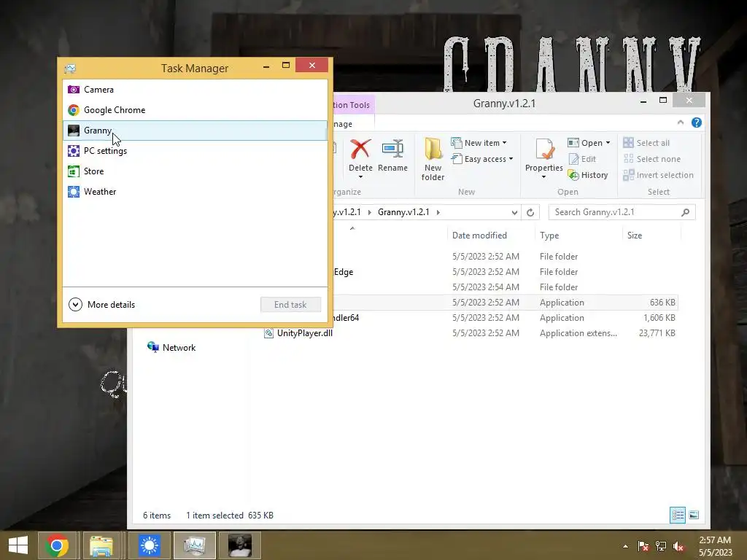Image resolution: width=747 pixels, height=560 pixels.
Task: Open Explorer Help icon
Action: coord(697,122)
